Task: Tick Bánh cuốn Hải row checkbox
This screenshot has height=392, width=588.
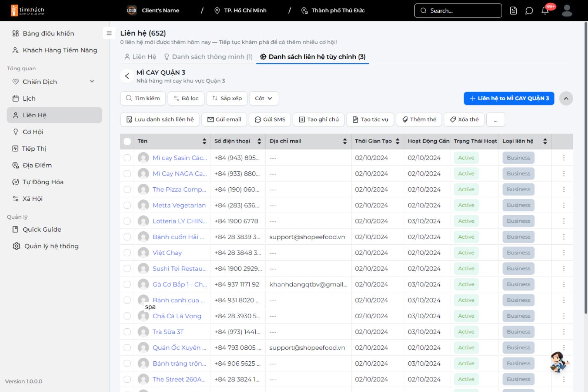Action: click(127, 237)
